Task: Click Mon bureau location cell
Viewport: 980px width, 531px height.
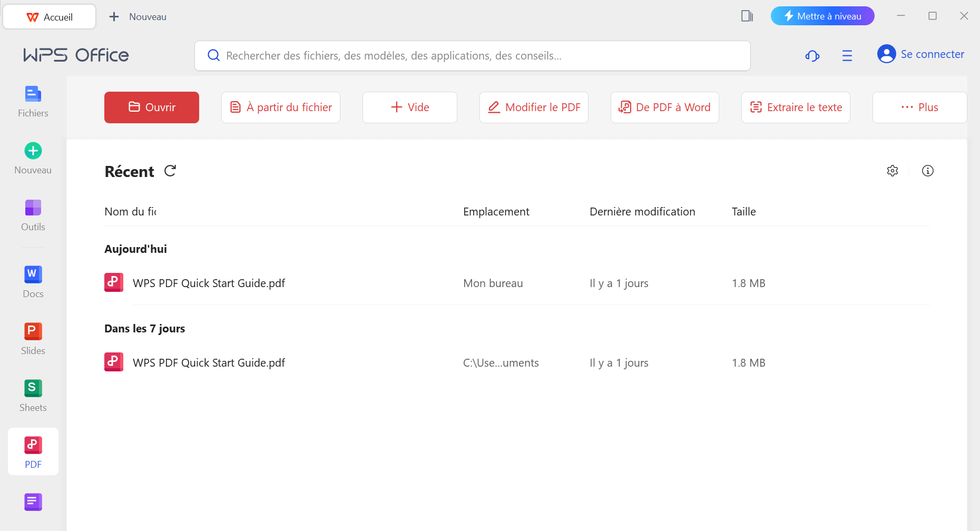Action: click(x=493, y=283)
